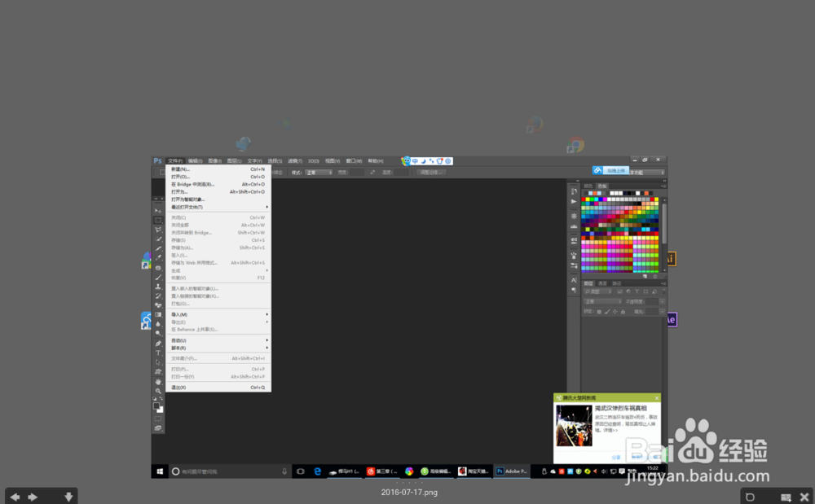Viewport: 815px width, 504px height.
Task: Select the Gradient tool
Action: click(158, 314)
